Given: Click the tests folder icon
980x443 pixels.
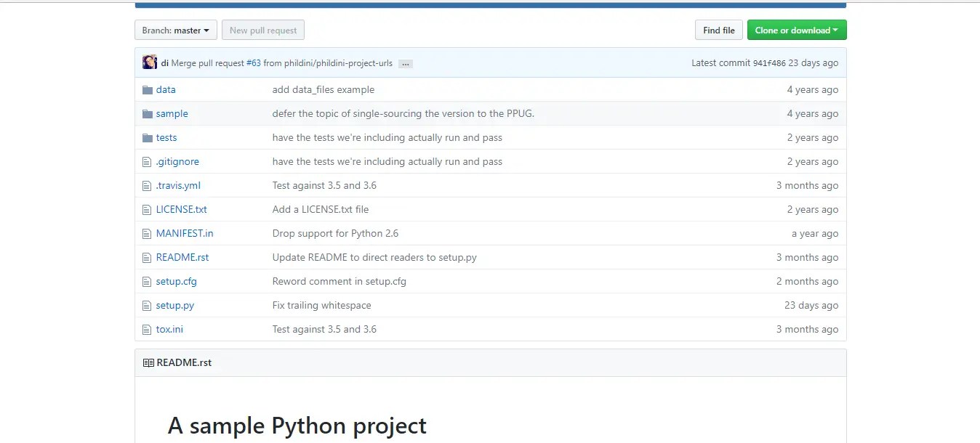Looking at the screenshot, I should coord(148,137).
